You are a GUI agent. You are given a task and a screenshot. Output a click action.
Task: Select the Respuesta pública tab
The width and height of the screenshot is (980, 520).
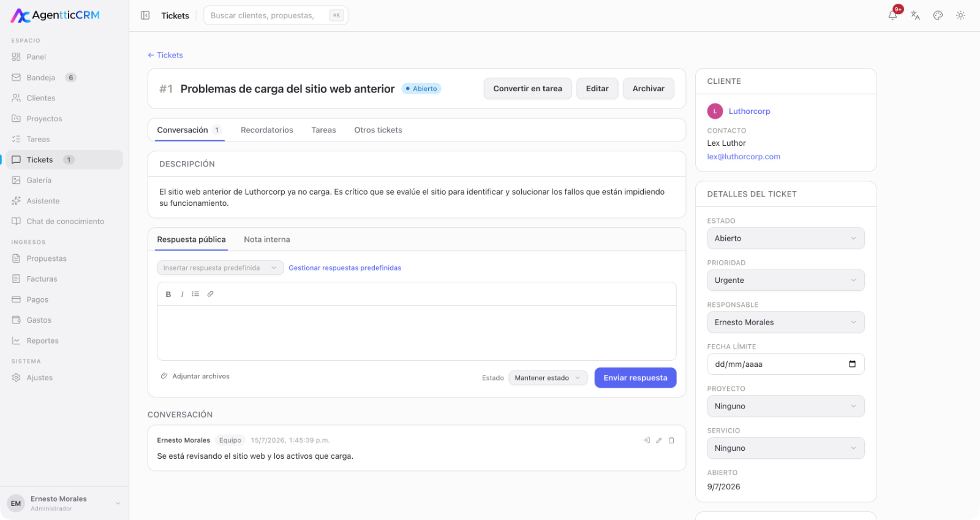[x=191, y=239]
